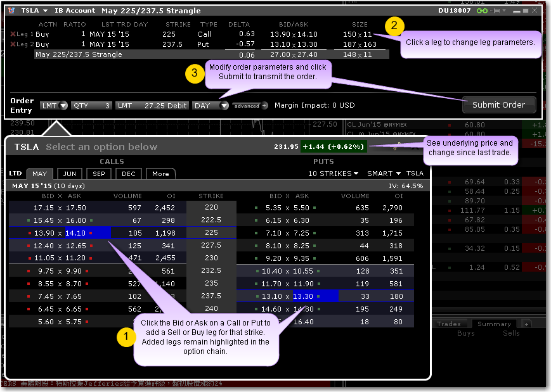Image resolution: width=551 pixels, height=392 pixels.
Task: Click put bid 5.35 at strike 220
Action: pyautogui.click(x=273, y=208)
